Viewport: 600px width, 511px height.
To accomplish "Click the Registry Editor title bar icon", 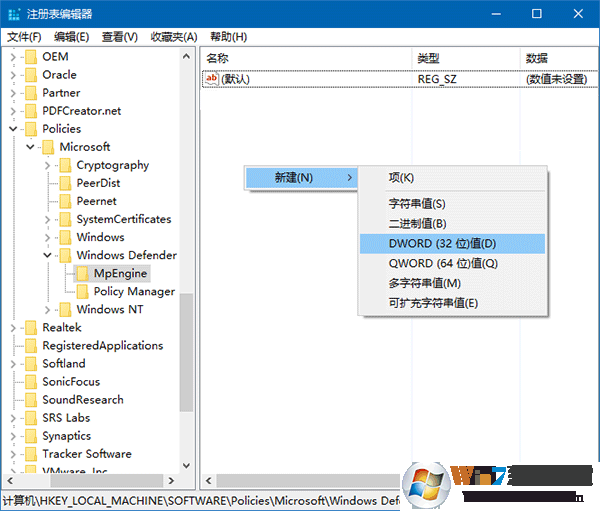I will tap(14, 15).
